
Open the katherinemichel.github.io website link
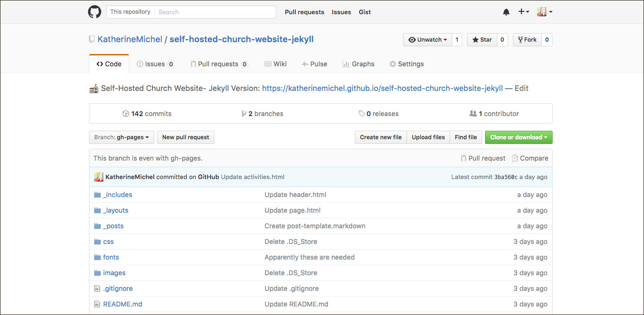[x=382, y=88]
